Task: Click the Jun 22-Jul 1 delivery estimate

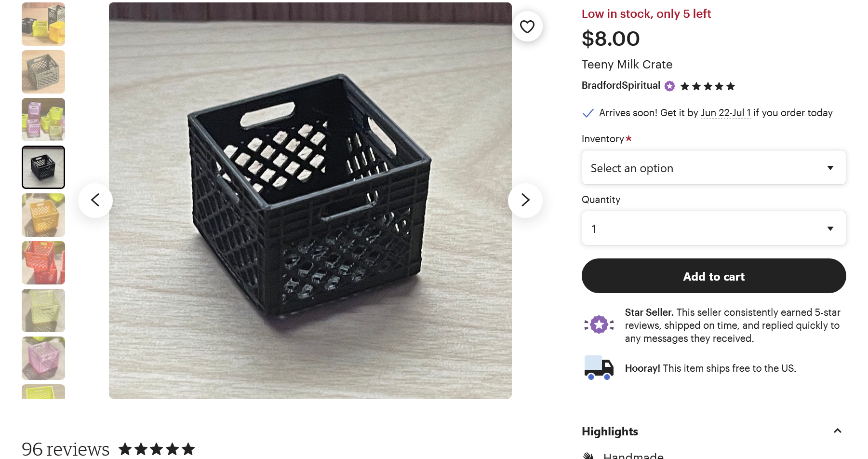Action: [725, 113]
